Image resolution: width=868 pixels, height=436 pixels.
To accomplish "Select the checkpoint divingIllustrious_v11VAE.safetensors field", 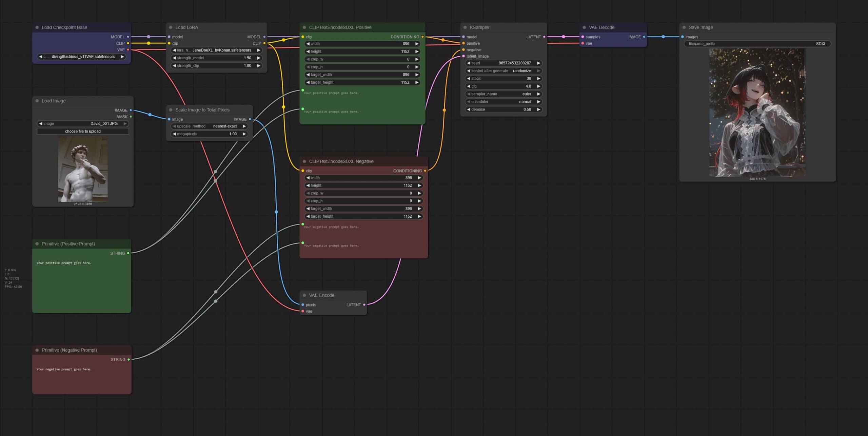I will (x=81, y=57).
